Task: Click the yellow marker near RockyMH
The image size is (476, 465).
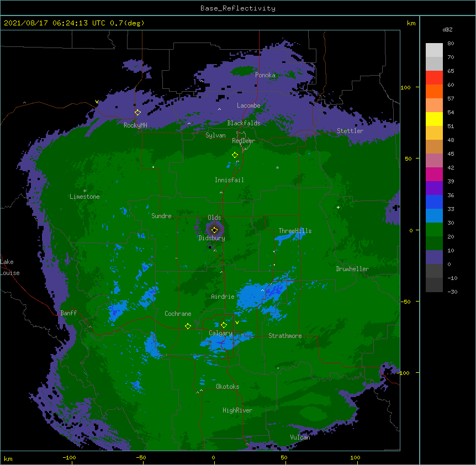Action: pos(138,112)
